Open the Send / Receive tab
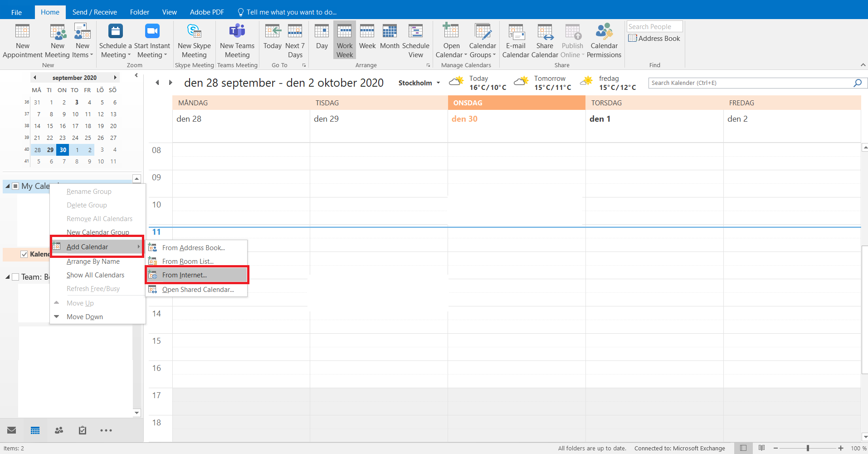Image resolution: width=868 pixels, height=454 pixels. click(x=94, y=12)
